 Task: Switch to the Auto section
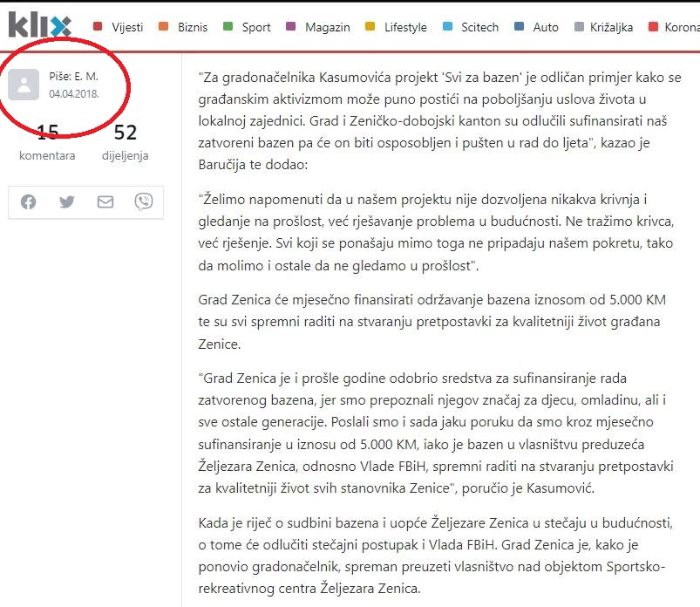click(538, 27)
